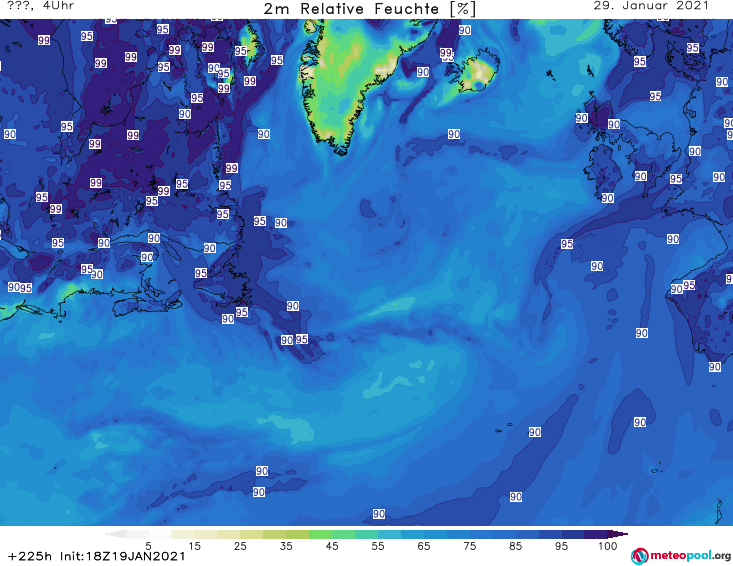Click legend tick value 100
Viewport: 733px width, 566px height.
click(608, 546)
